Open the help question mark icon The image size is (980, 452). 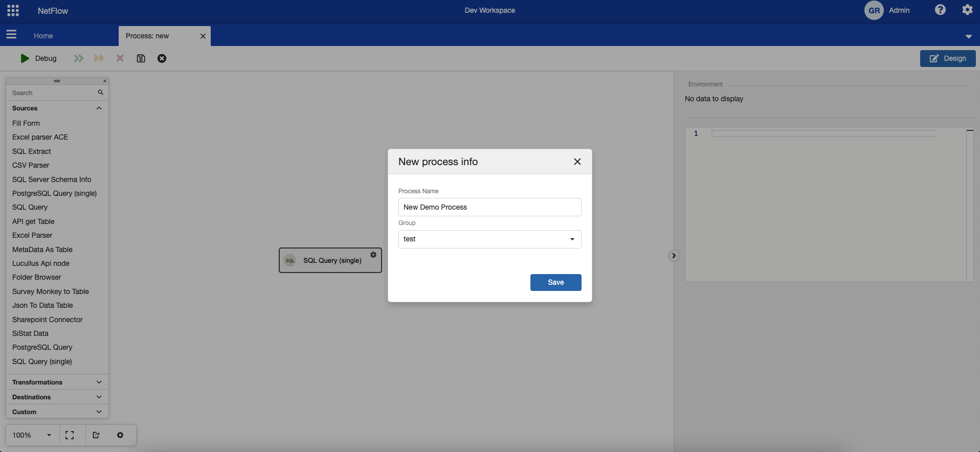click(x=940, y=10)
